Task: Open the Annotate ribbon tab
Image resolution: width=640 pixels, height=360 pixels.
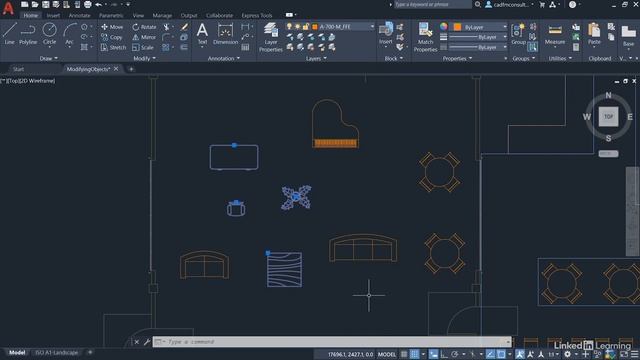Action: 79,16
